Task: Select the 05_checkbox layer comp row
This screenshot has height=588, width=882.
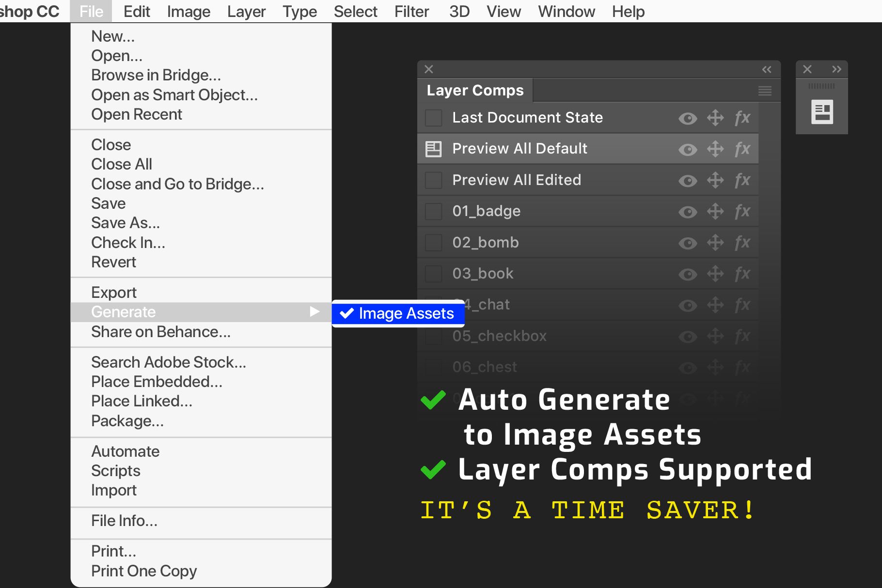Action: (588, 336)
